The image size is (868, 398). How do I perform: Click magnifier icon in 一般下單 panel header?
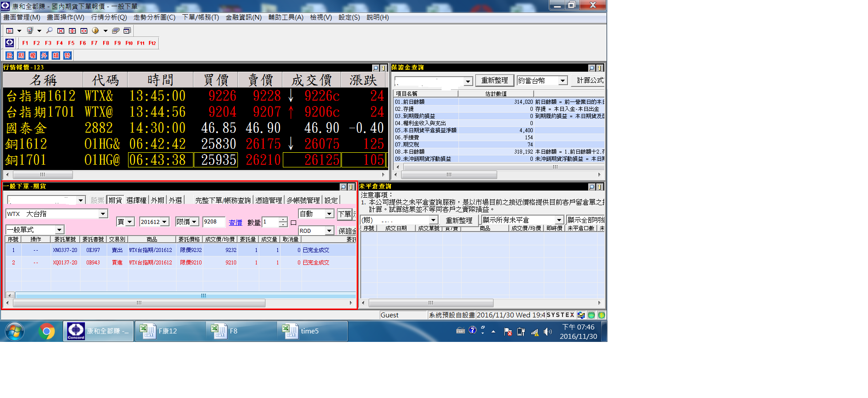pyautogui.click(x=343, y=187)
